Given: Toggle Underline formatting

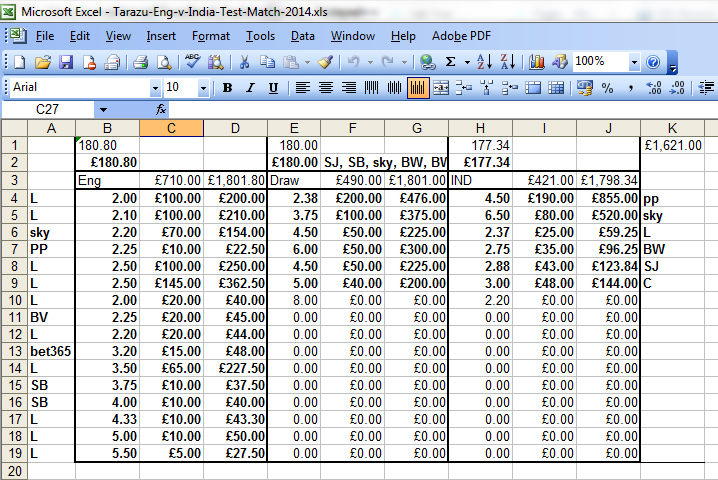Looking at the screenshot, I should (x=273, y=88).
